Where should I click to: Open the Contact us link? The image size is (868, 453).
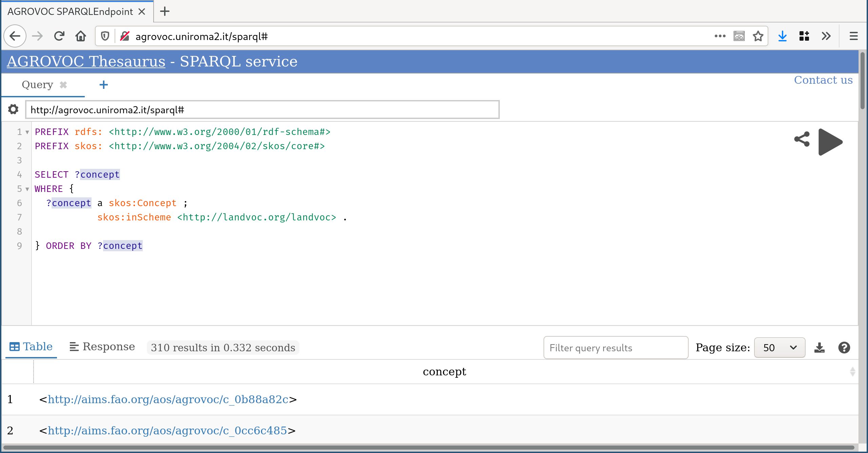pos(823,80)
